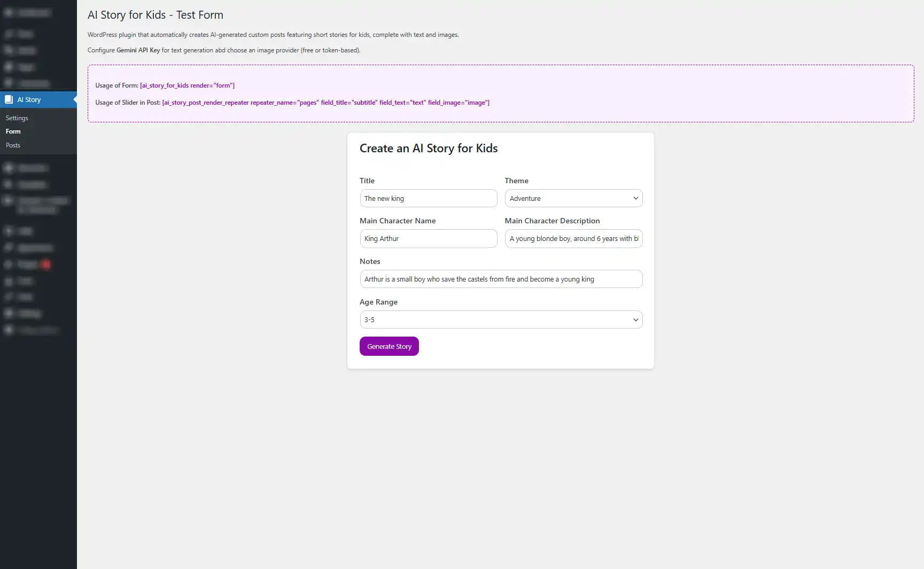Click the Theme dropdown chevron
The height and width of the screenshot is (569, 924).
click(x=635, y=198)
